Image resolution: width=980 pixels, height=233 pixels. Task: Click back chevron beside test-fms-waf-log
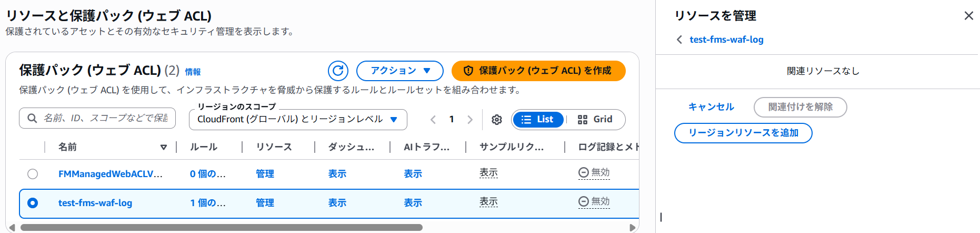(x=679, y=40)
